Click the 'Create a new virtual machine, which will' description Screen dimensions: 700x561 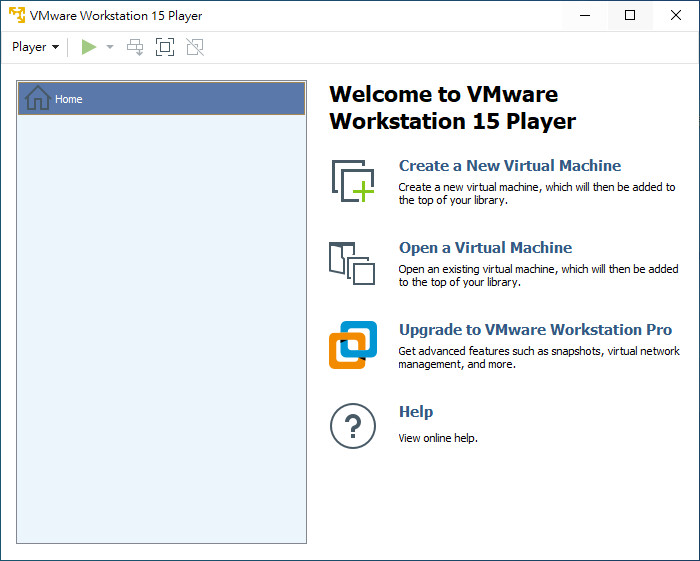click(x=537, y=194)
